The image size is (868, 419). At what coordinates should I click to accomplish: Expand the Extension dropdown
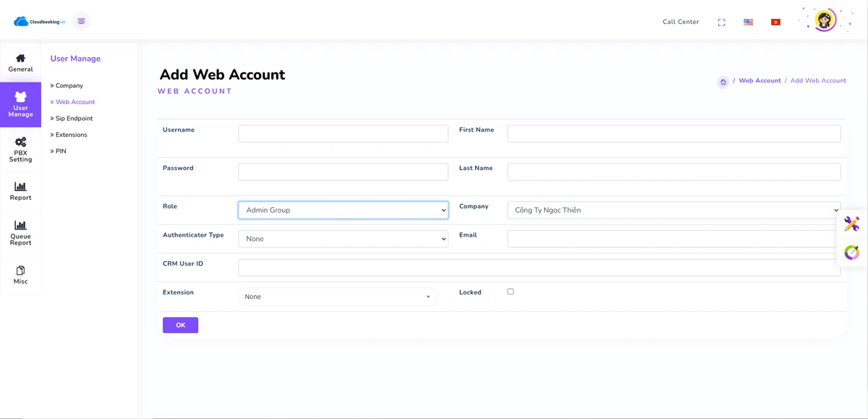[337, 297]
